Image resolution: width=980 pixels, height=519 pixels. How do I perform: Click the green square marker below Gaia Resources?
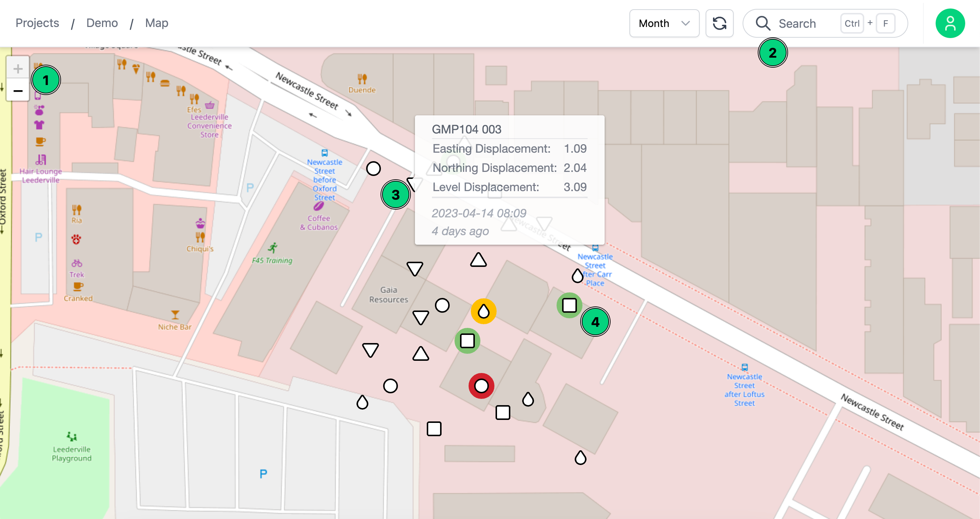467,340
